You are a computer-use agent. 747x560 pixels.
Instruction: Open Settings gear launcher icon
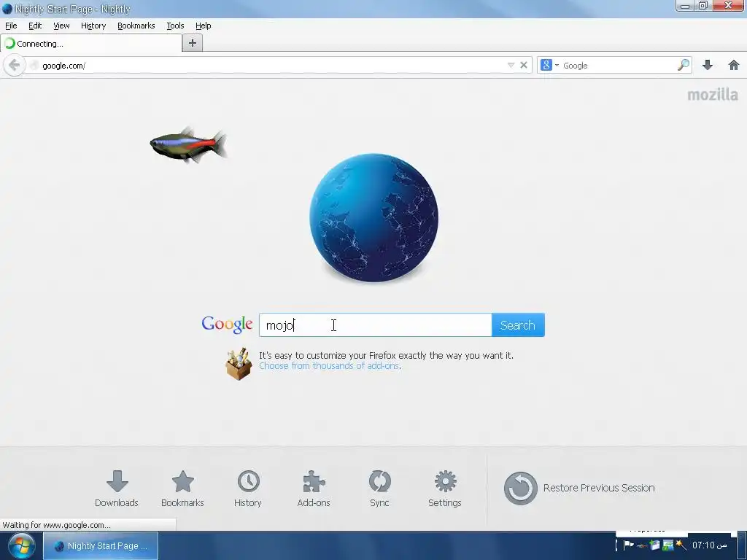pos(445,489)
